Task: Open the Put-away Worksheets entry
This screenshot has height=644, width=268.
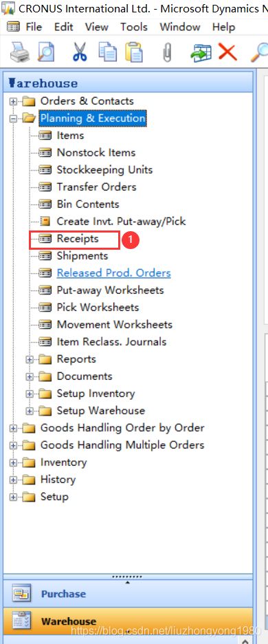Action: 110,290
